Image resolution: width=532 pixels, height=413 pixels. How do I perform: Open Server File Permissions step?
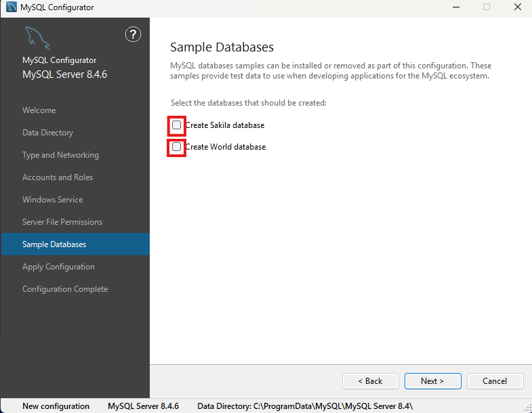tap(62, 222)
